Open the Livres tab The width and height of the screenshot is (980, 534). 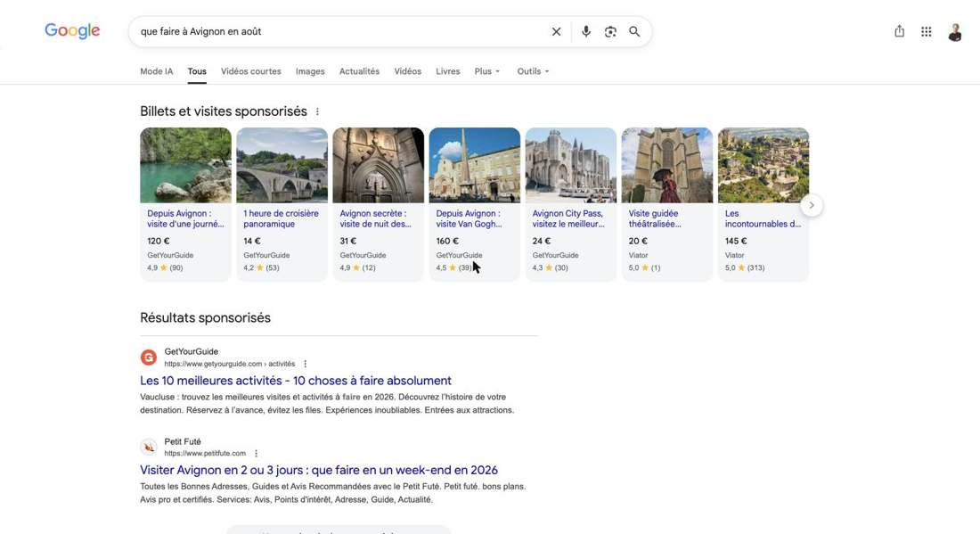[x=447, y=71]
